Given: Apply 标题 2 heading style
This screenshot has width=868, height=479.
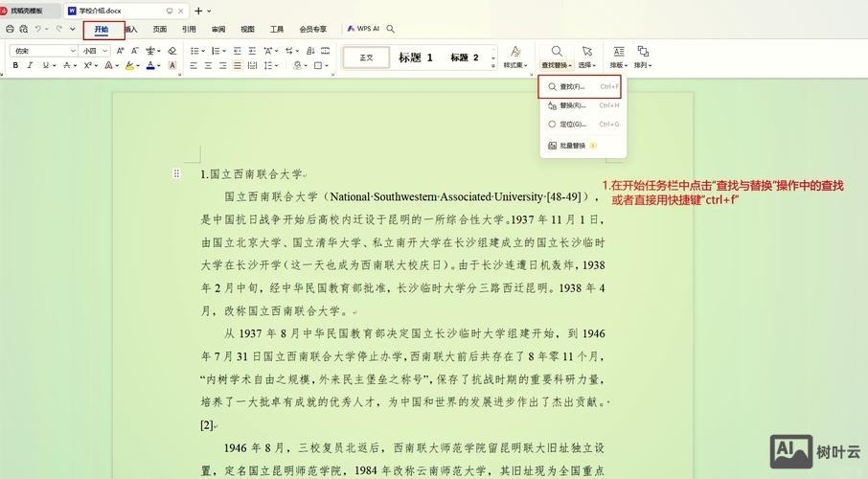Looking at the screenshot, I should tap(465, 57).
